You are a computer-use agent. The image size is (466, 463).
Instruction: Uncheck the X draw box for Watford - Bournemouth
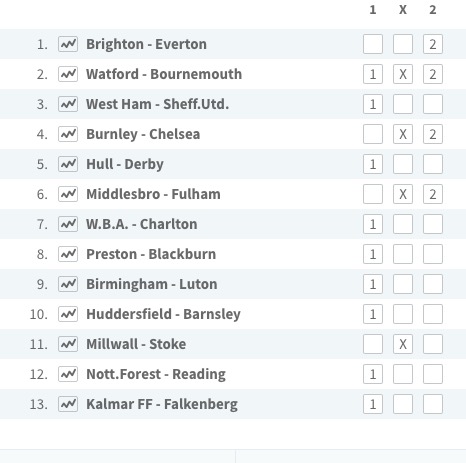pos(403,74)
